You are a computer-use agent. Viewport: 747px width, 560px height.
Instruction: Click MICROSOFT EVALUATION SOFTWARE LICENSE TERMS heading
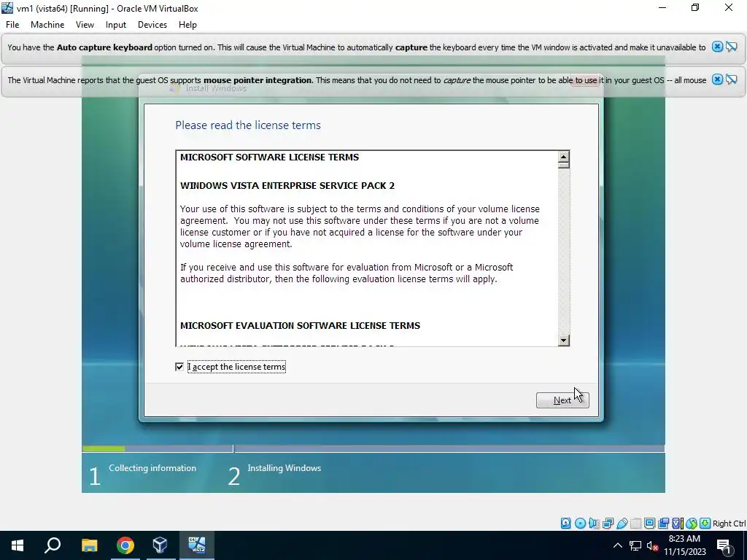point(300,326)
